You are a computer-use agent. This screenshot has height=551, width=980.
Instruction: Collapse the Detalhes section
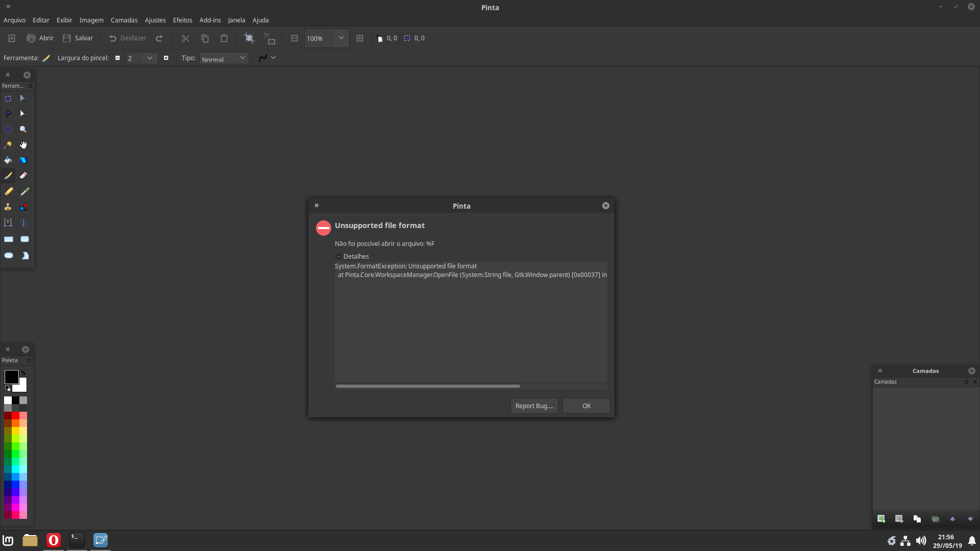point(338,257)
